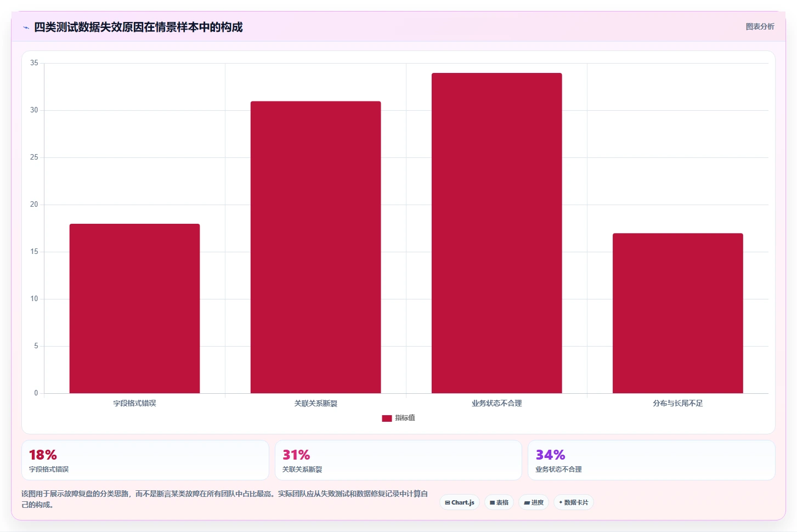Screen dimensions: 797x532
Task: Click 关联关系断裂 caption under 31%
Action: coord(302,469)
